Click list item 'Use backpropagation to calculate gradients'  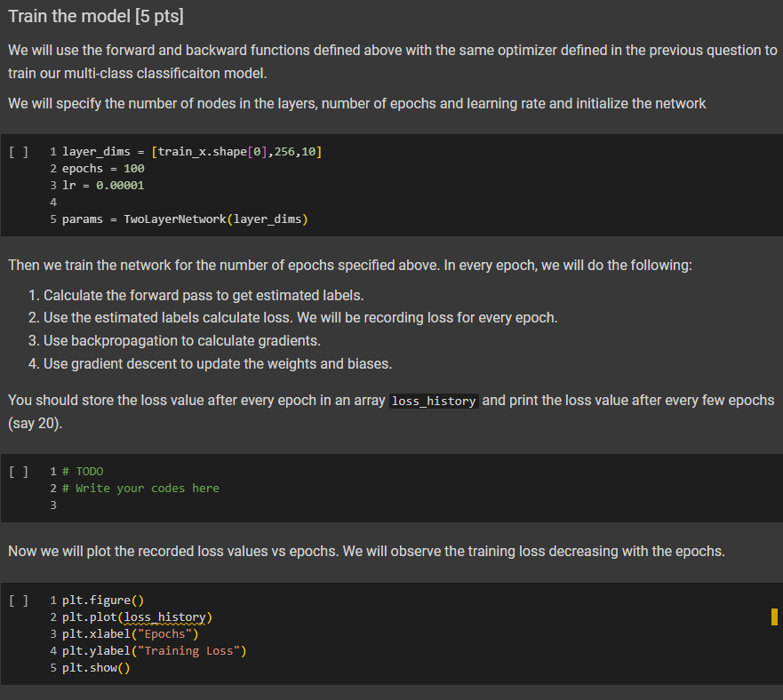click(182, 341)
